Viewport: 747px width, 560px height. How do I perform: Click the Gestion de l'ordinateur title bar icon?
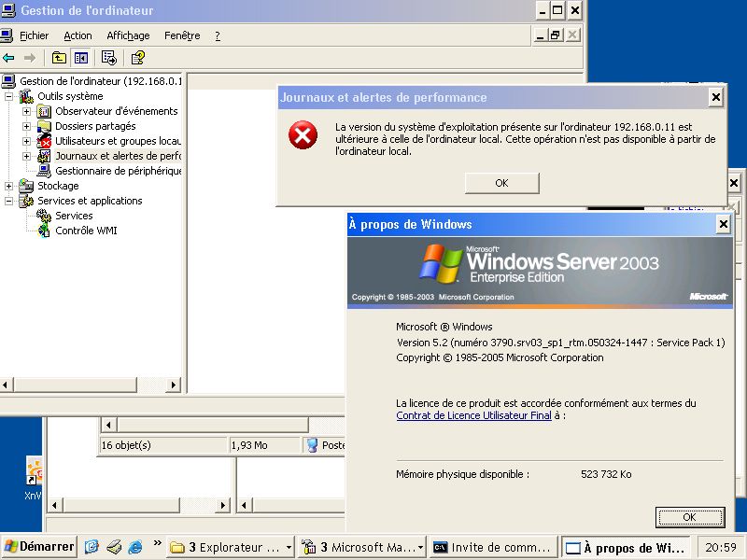pyautogui.click(x=8, y=10)
